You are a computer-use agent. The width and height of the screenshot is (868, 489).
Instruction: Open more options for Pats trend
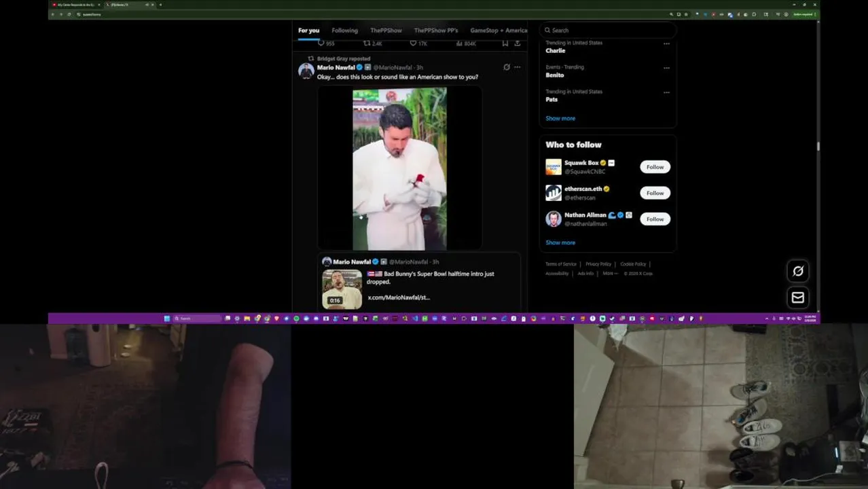[x=666, y=92]
